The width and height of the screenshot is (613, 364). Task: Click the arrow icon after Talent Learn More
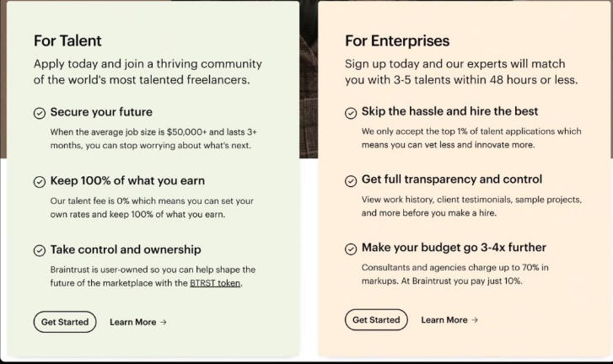(164, 322)
